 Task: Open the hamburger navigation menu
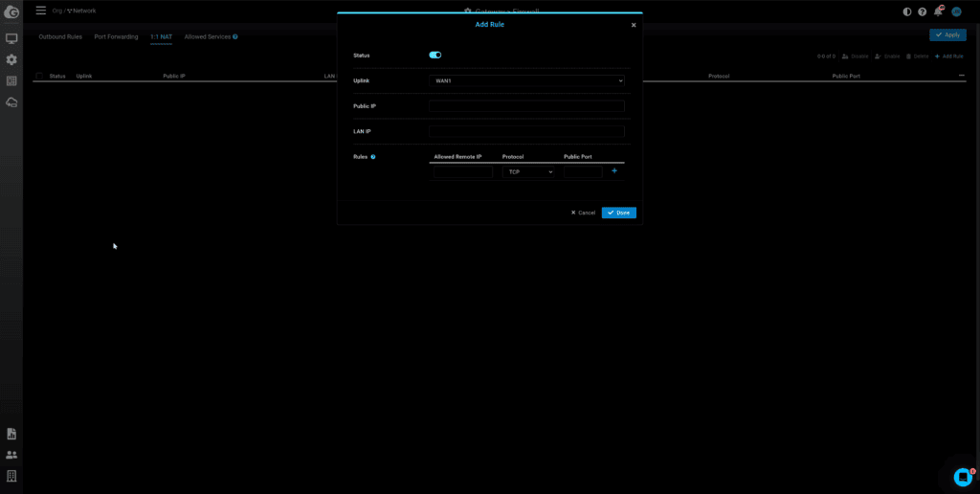pyautogui.click(x=40, y=11)
